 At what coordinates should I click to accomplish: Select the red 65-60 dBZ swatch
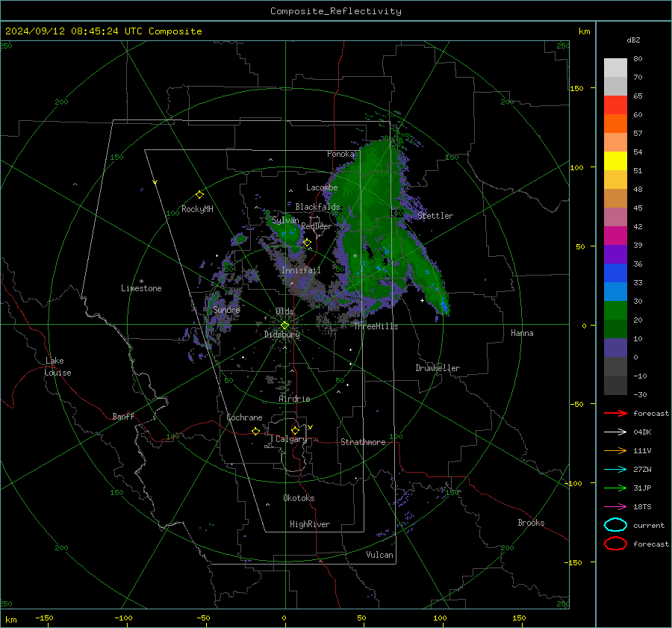615,105
